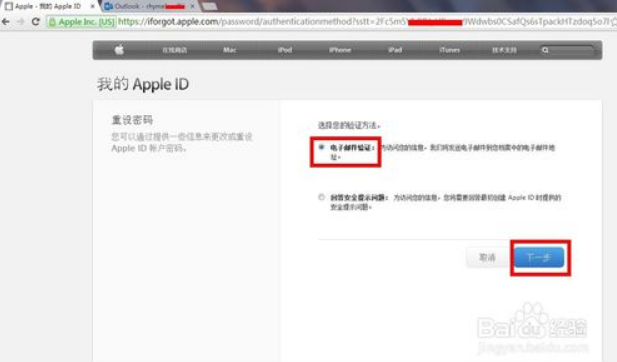
Task: Switch to the Apple ID browser tab
Action: [47, 6]
